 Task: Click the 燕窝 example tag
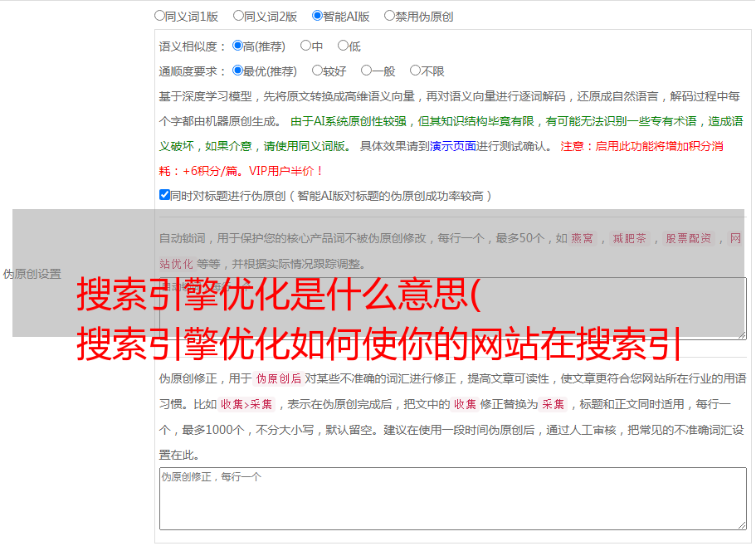pos(583,238)
